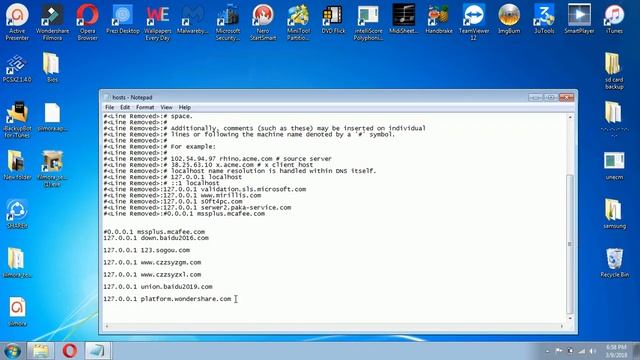This screenshot has width=640, height=360.
Task: Click the volume icon in system tray
Action: 593,351
